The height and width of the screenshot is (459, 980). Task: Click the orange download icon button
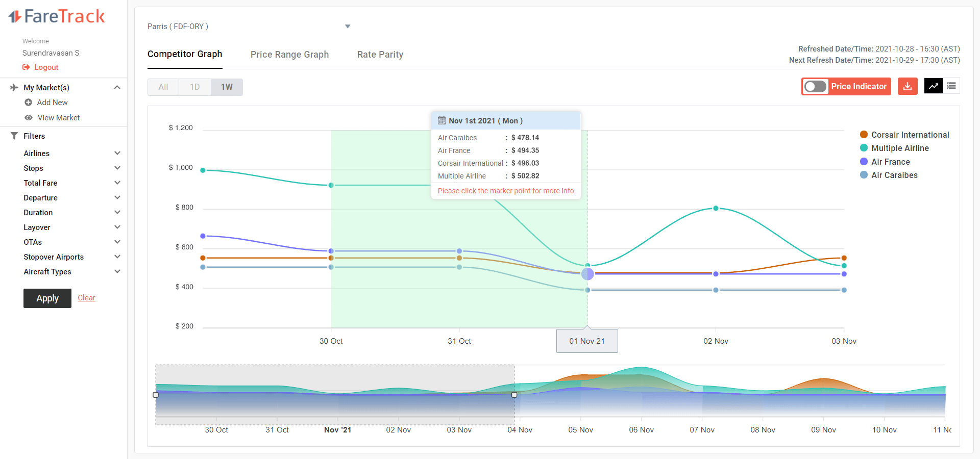click(908, 86)
